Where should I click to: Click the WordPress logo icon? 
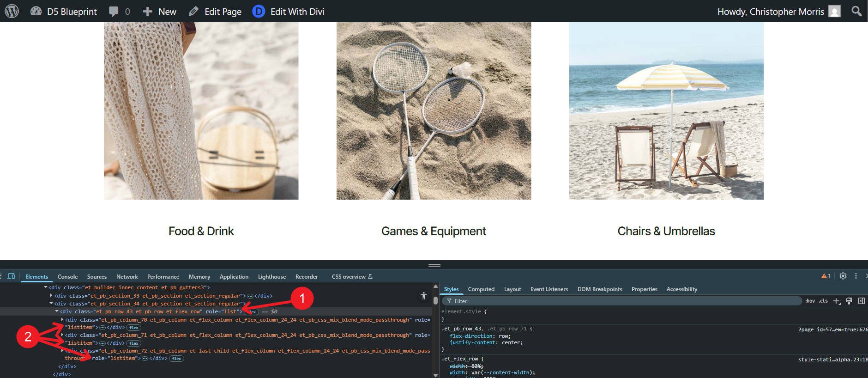tap(12, 11)
